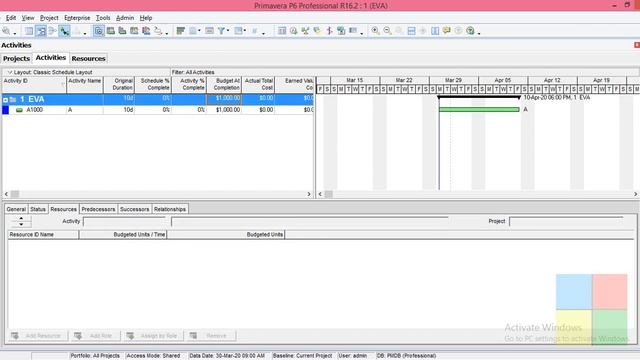Screen dimensions: 640x360
Task: Switch to the top Resources tab
Action: (x=88, y=58)
